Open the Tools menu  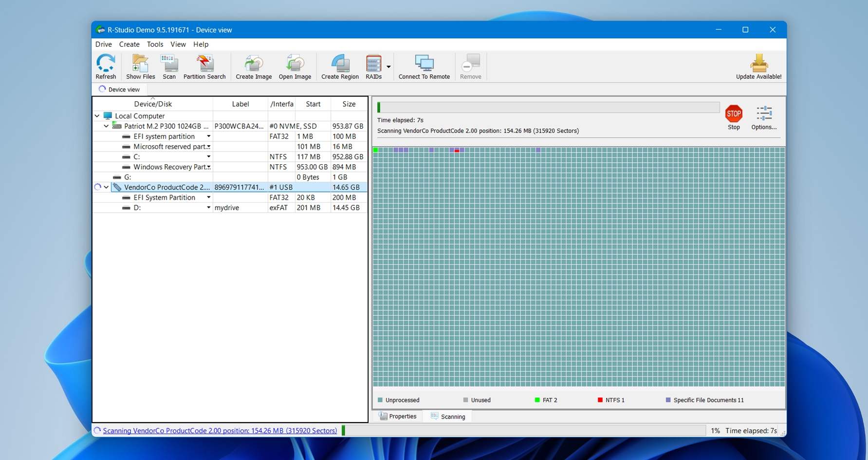(155, 44)
